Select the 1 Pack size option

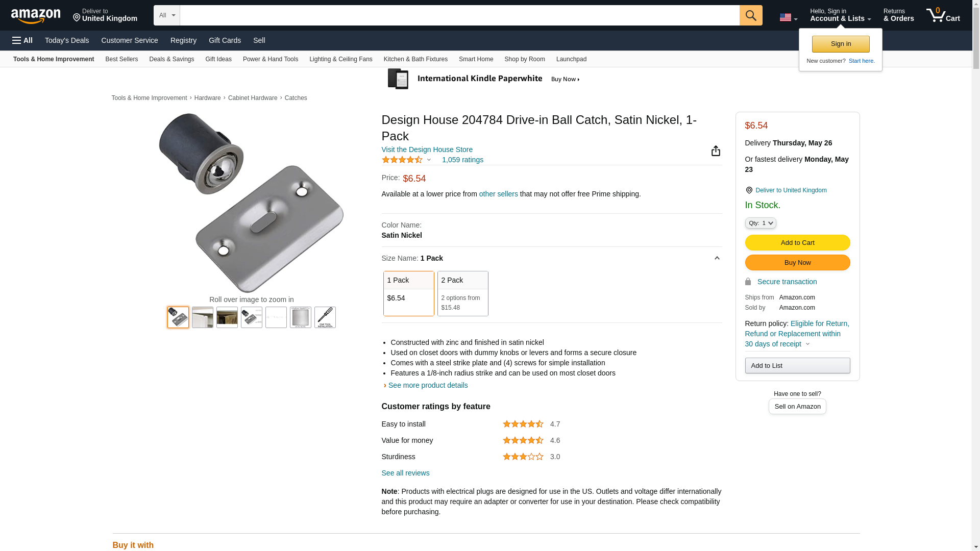(x=408, y=293)
